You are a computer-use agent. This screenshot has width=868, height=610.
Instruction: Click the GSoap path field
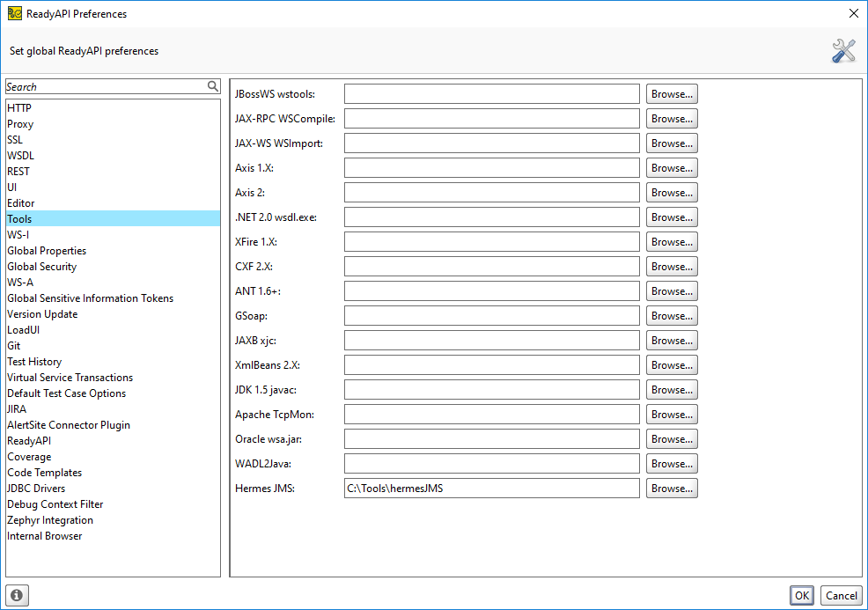tap(491, 315)
